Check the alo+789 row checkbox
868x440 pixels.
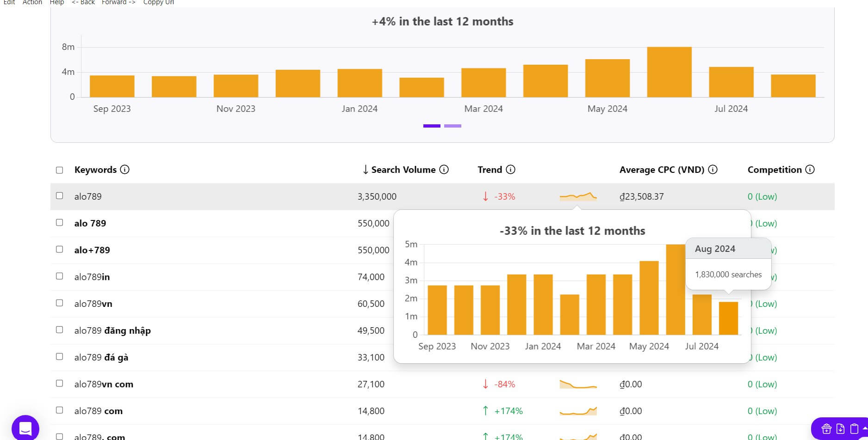point(59,250)
